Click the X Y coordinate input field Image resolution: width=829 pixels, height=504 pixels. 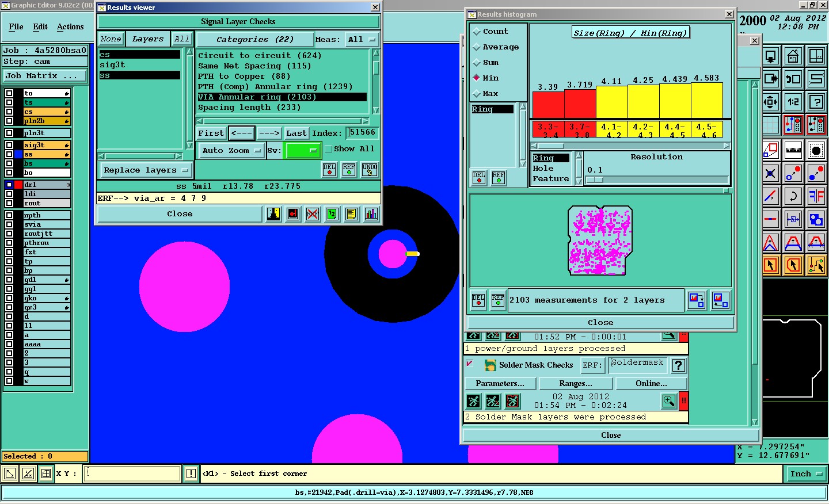tap(133, 474)
